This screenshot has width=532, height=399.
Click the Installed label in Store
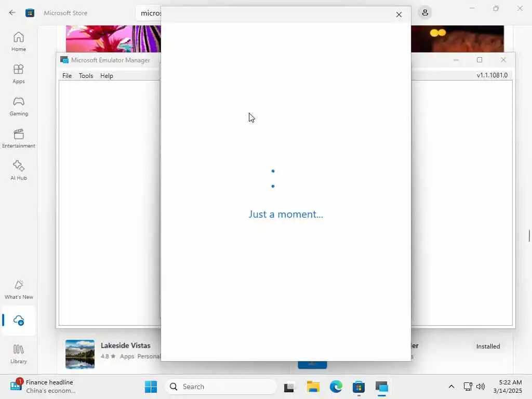pos(488,347)
